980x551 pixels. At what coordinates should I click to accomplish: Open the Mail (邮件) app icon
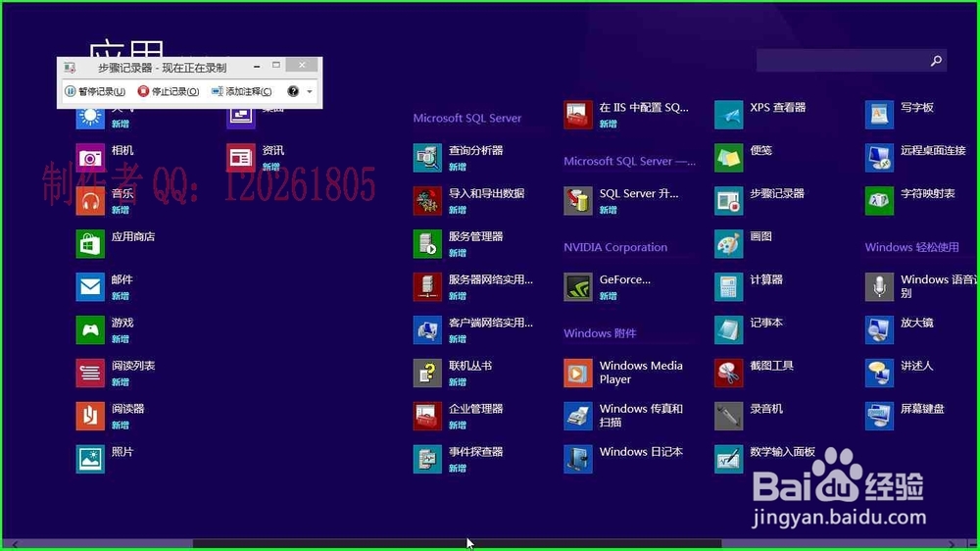(x=90, y=287)
